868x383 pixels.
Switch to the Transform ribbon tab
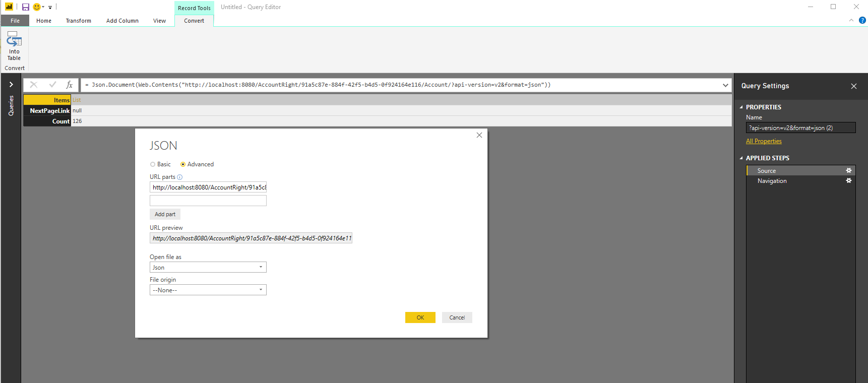(79, 21)
